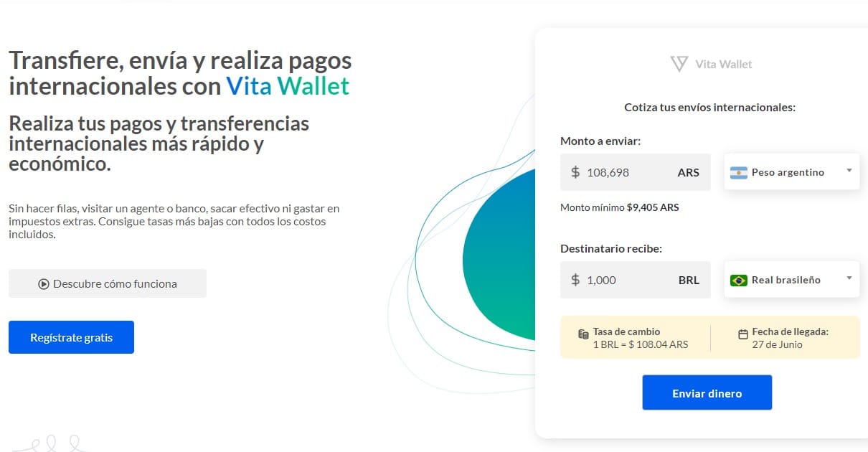Screen dimensions: 868x452
Task: Focus the 108,698 ARS amount field
Action: pyautogui.click(x=636, y=172)
